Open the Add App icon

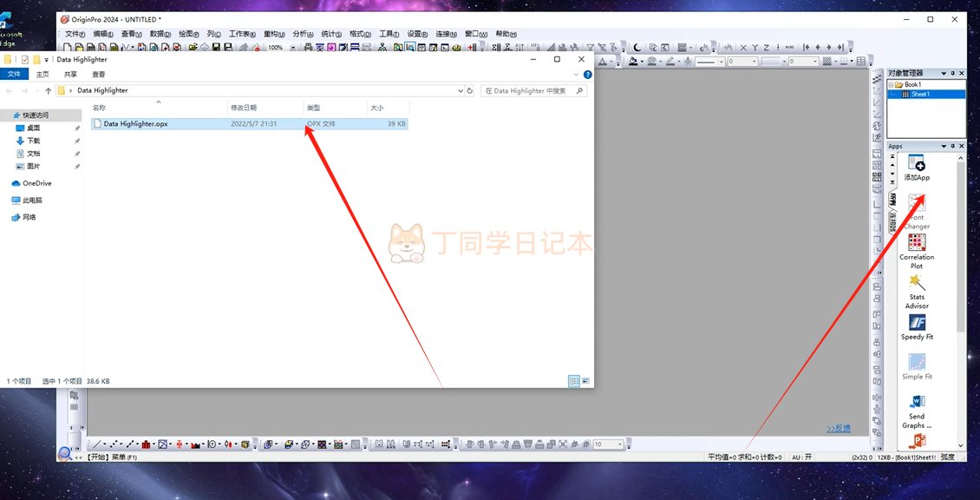(x=916, y=168)
